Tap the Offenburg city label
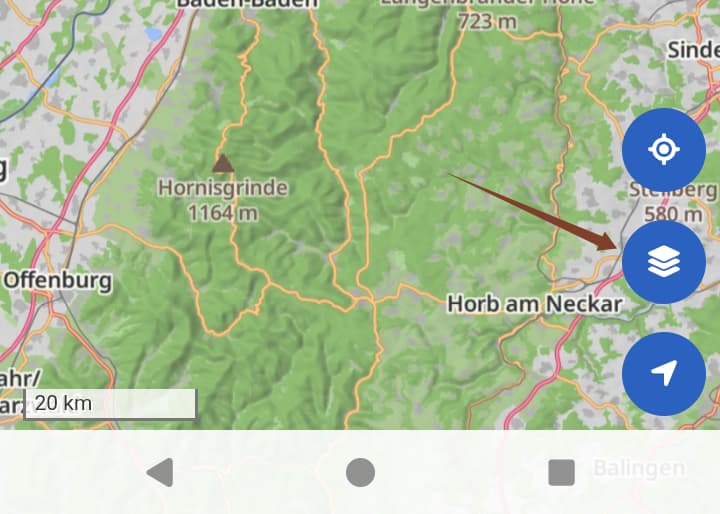This screenshot has width=720, height=514. point(57,280)
